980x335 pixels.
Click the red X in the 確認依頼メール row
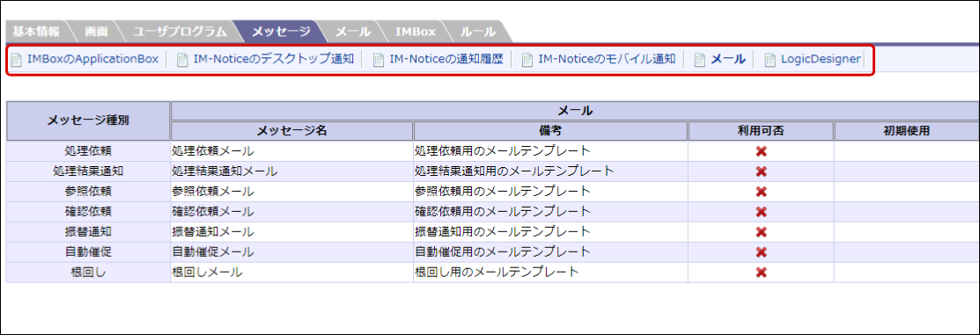762,212
